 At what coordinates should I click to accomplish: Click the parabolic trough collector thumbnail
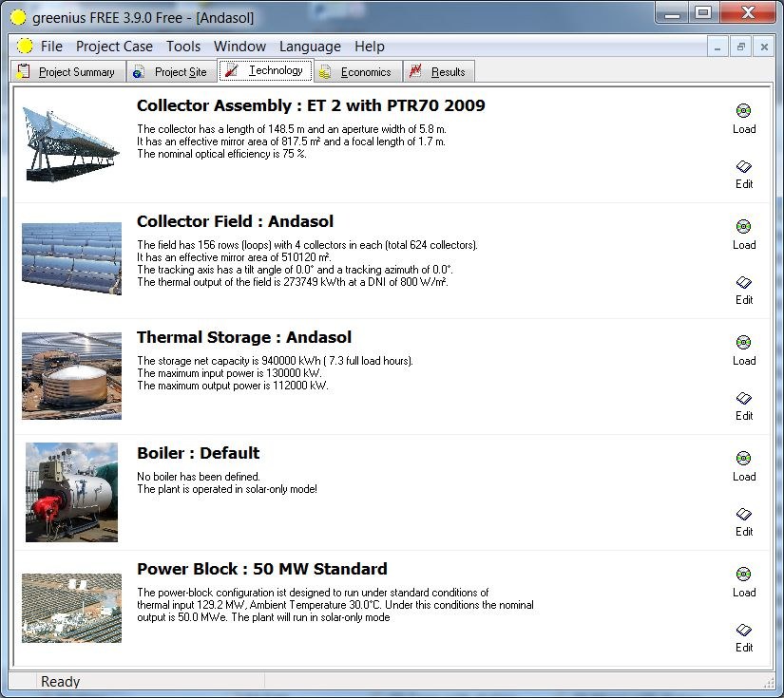(71, 142)
